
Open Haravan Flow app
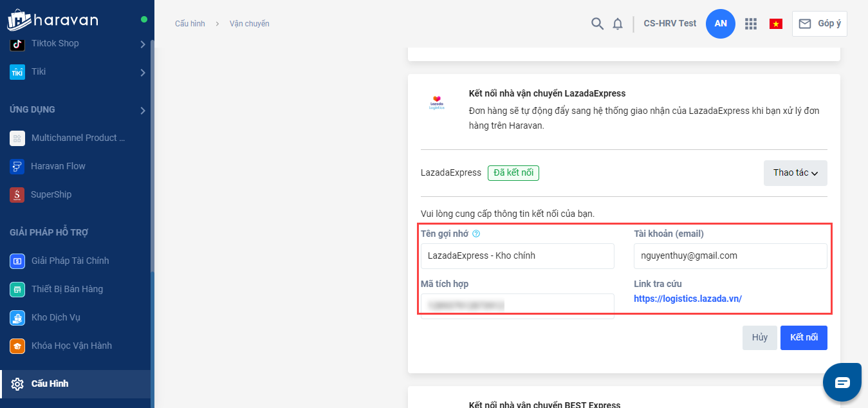(x=58, y=166)
